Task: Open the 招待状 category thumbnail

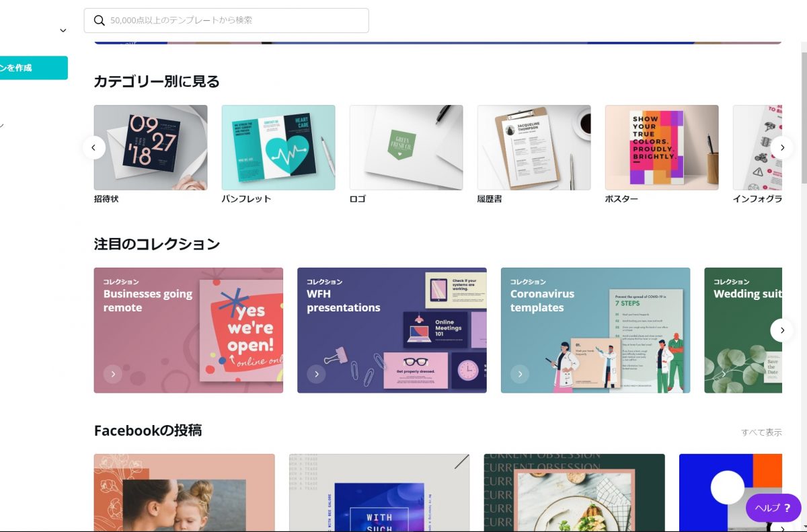Action: pos(151,147)
